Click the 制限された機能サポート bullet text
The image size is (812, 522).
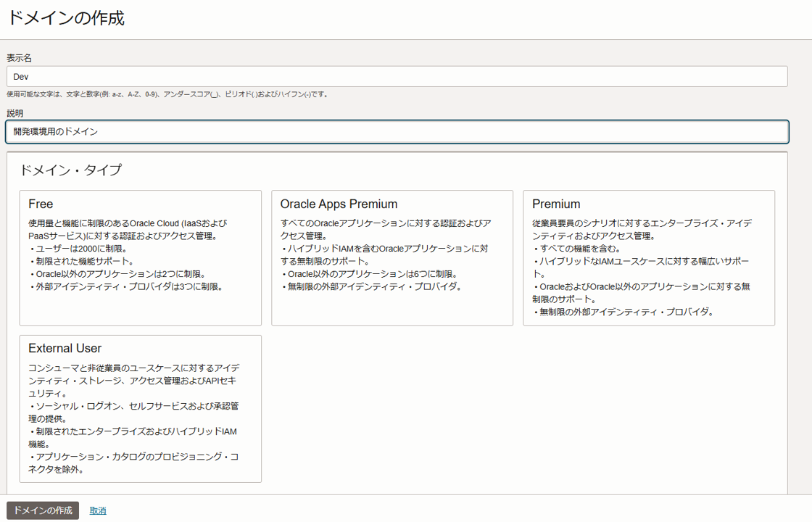[x=83, y=262]
